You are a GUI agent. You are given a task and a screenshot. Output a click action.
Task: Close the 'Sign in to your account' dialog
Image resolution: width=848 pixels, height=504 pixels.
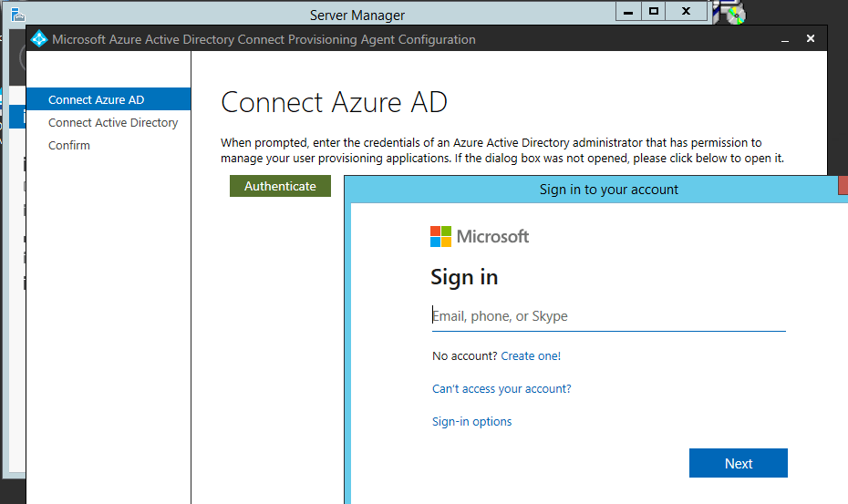pos(843,186)
